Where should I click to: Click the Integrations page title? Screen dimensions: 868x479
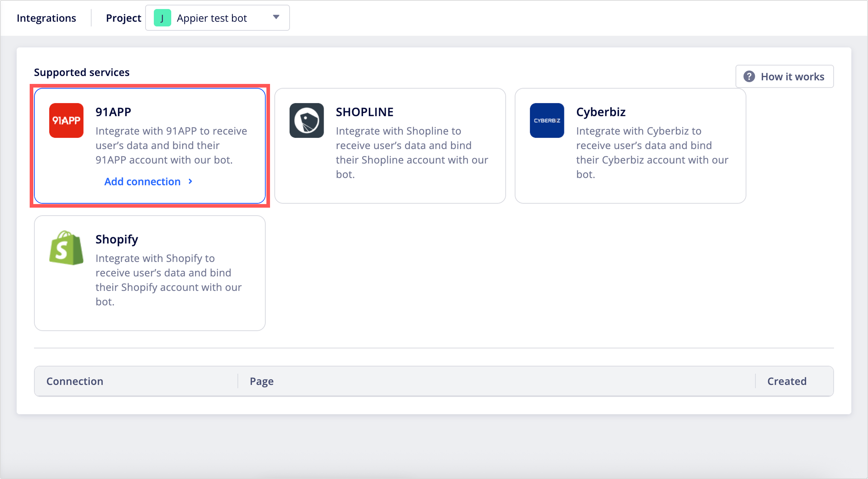click(x=46, y=18)
